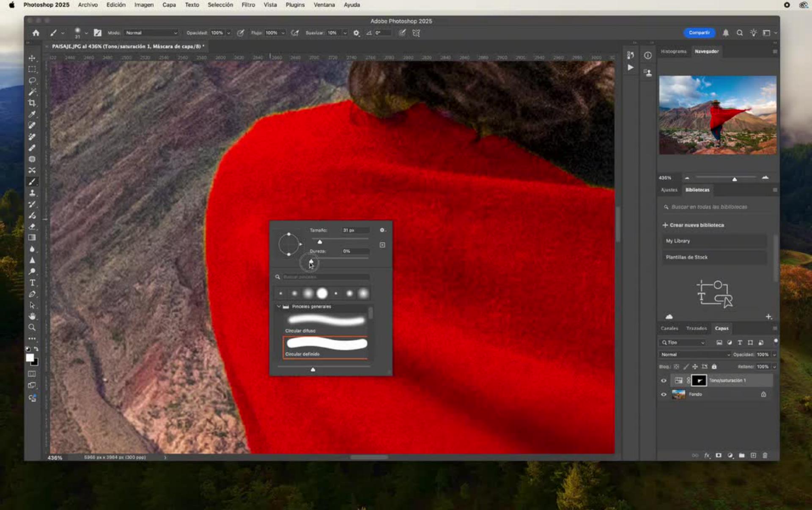
Task: Select the Type tool
Action: click(32, 282)
